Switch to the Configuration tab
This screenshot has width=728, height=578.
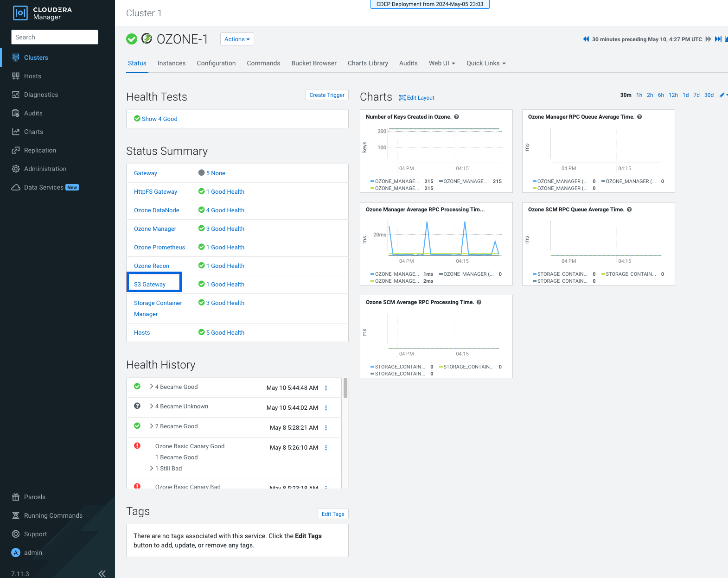216,64
